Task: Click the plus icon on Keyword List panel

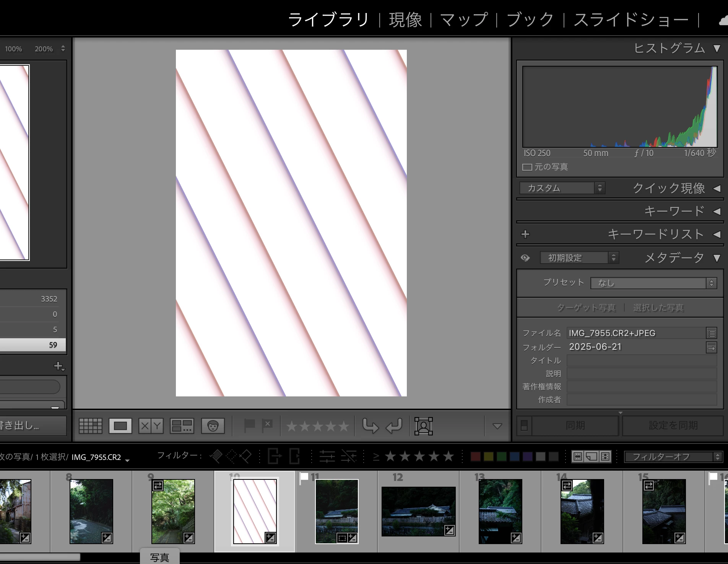Action: tap(525, 234)
